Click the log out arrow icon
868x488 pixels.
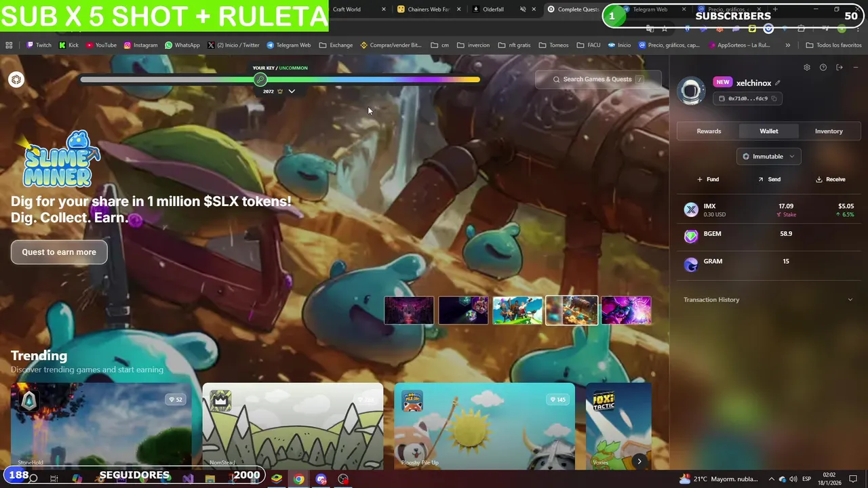(839, 68)
